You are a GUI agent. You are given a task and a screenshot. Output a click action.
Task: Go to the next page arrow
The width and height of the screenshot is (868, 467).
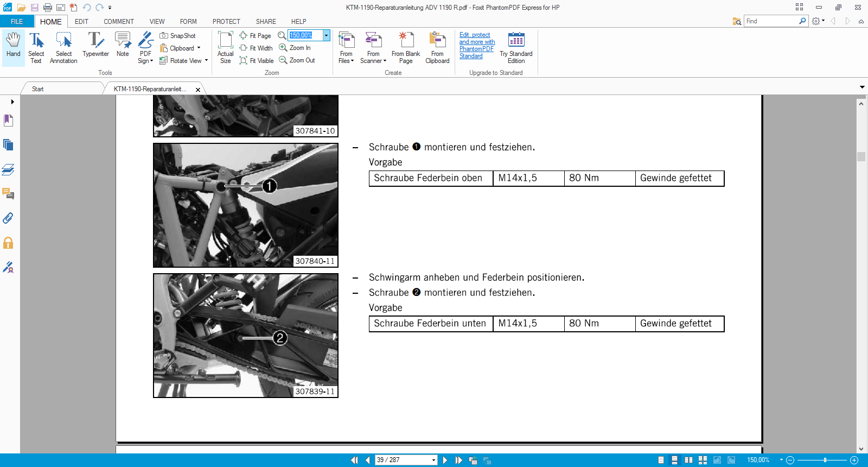coord(445,460)
